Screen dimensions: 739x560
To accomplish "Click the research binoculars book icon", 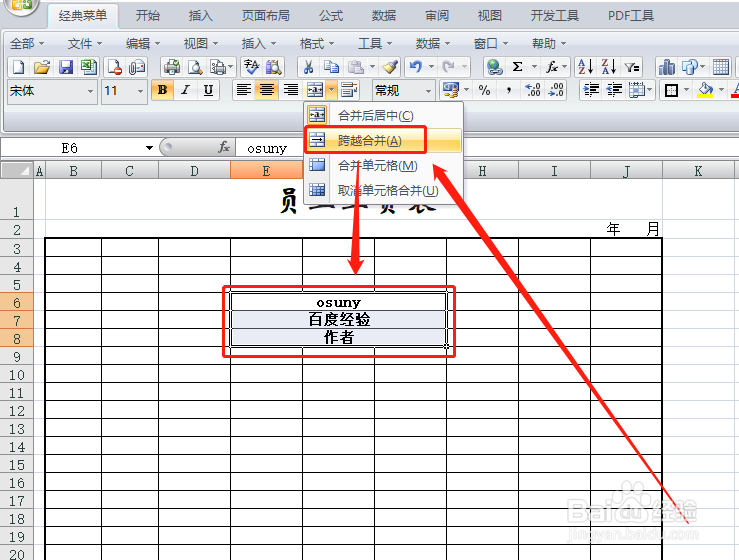I will click(273, 67).
